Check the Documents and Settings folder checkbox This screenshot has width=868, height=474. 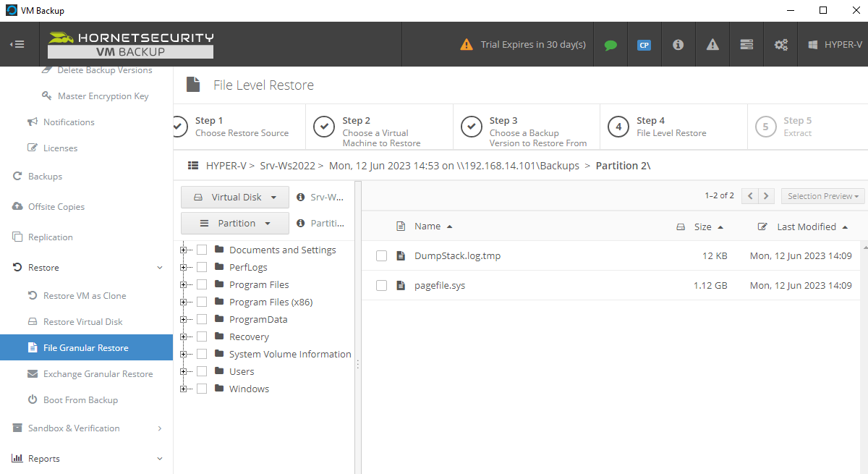pos(202,250)
